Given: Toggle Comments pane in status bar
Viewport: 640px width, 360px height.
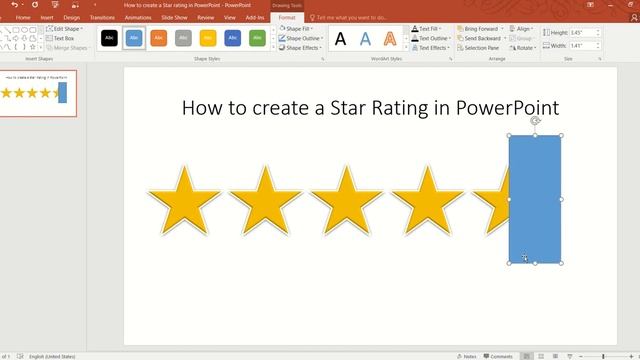Looking at the screenshot, I should tap(498, 356).
